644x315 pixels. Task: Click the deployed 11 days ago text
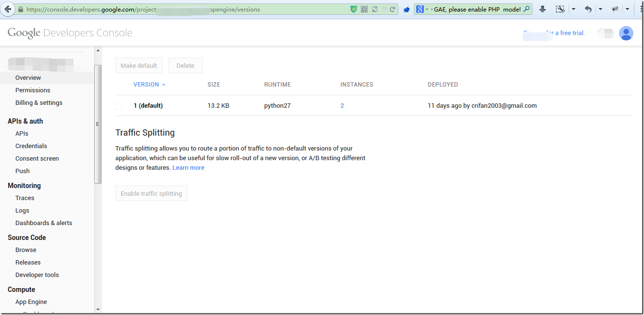482,106
